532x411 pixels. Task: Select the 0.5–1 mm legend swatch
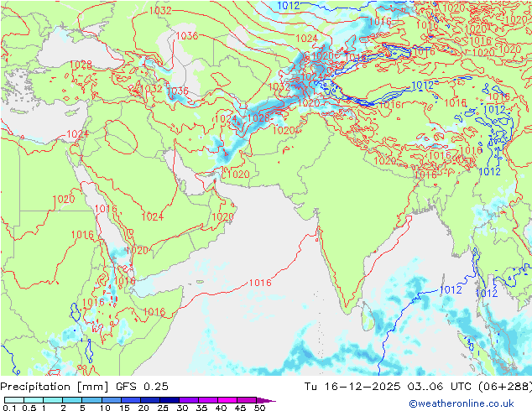pos(34,400)
